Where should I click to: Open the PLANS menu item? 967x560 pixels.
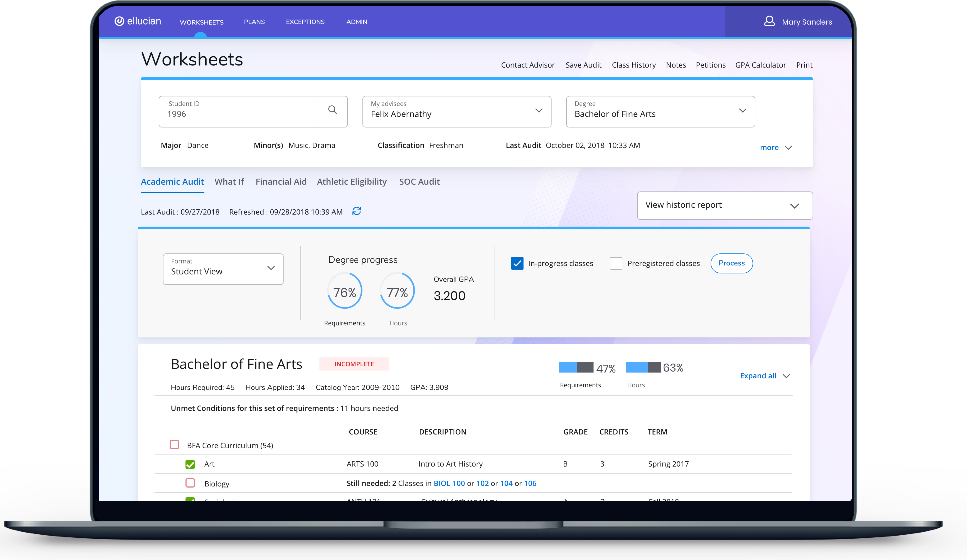tap(254, 22)
